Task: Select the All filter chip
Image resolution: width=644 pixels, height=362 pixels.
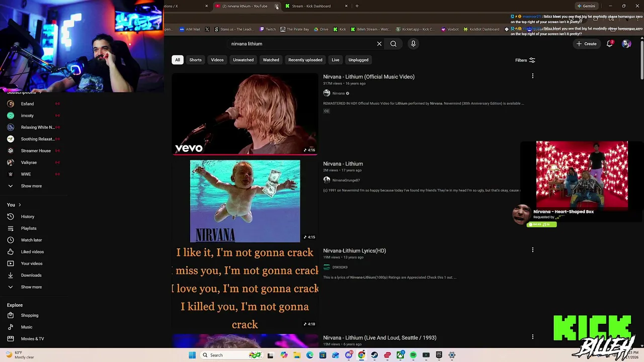Action: click(177, 60)
